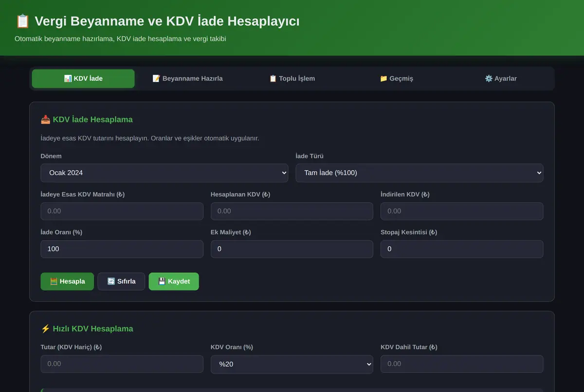Save with the Kaydet button
Viewport: 584px width, 392px height.
tap(174, 281)
